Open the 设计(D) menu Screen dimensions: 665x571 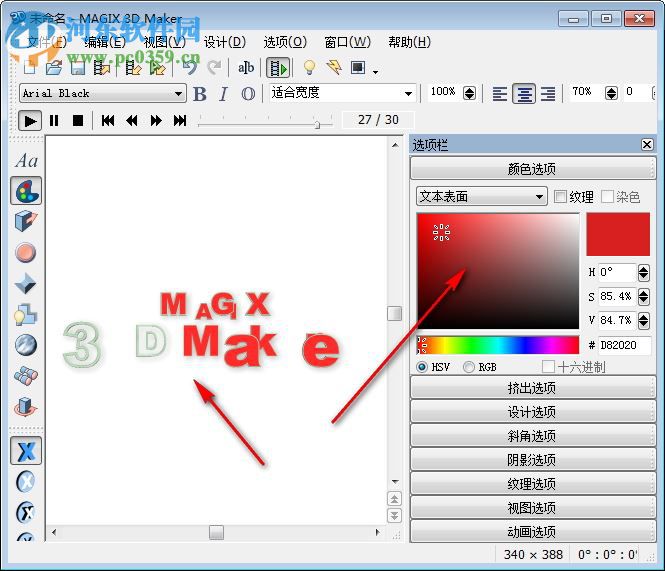[225, 42]
